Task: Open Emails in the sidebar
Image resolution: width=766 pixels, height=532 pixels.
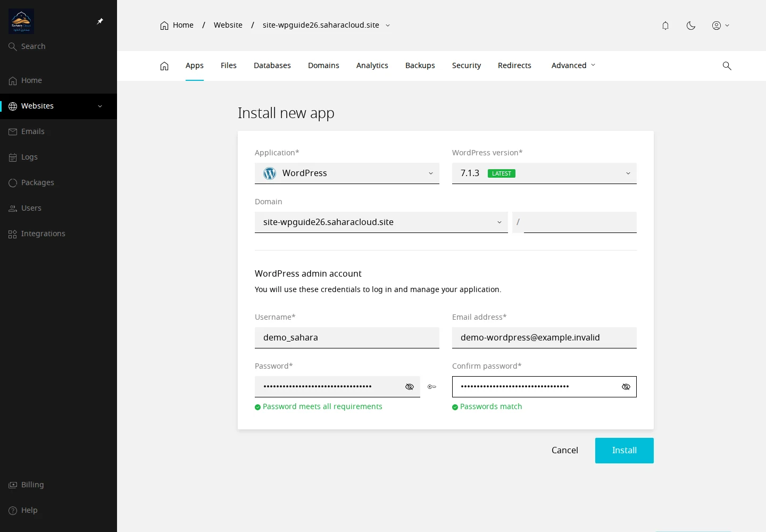Action: [x=59, y=131]
